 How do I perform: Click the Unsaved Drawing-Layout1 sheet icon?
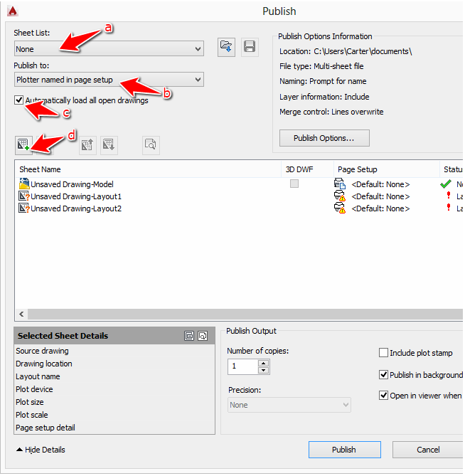point(24,196)
